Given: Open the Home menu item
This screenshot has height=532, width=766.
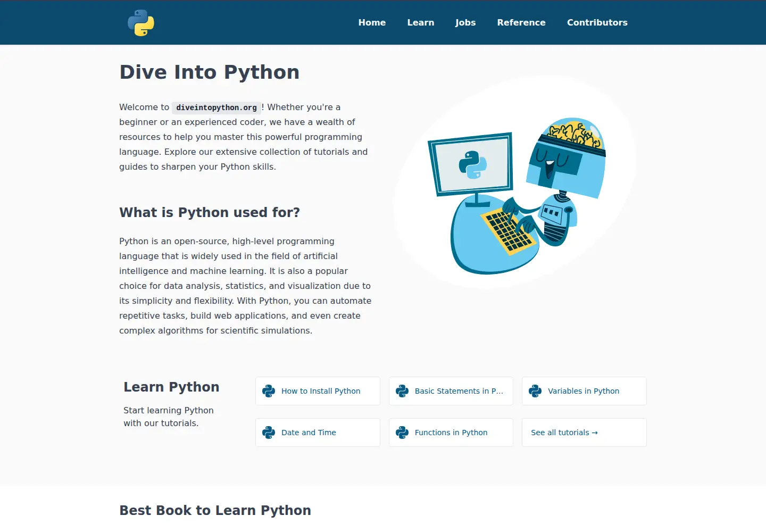Looking at the screenshot, I should coord(372,22).
